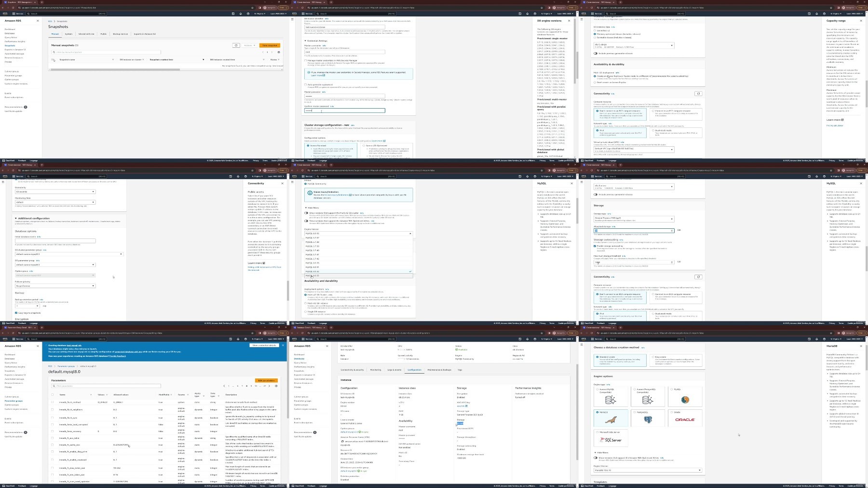Click the PostgreSQL elephant logo
This screenshot has height=488, width=868.
tap(648, 420)
